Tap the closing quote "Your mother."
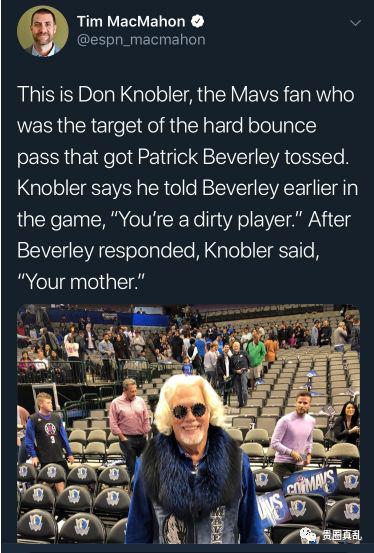Screen dimensions: 374x553 point(81,282)
